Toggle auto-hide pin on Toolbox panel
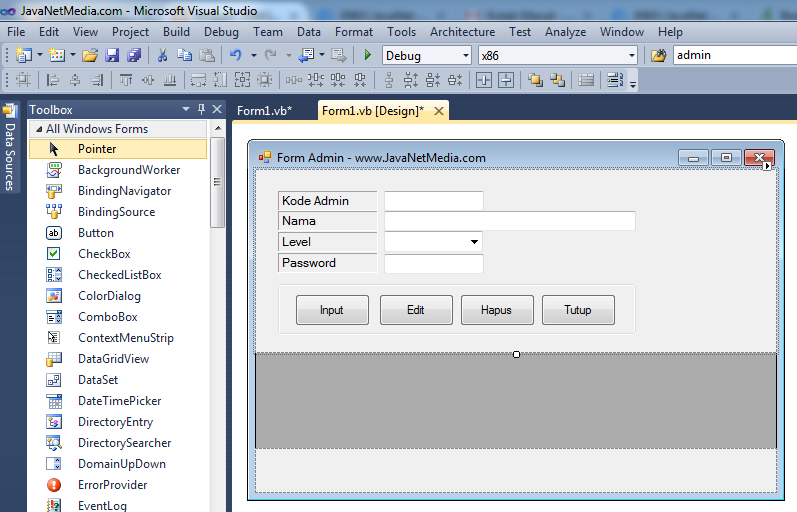This screenshot has height=512, width=797. [201, 109]
